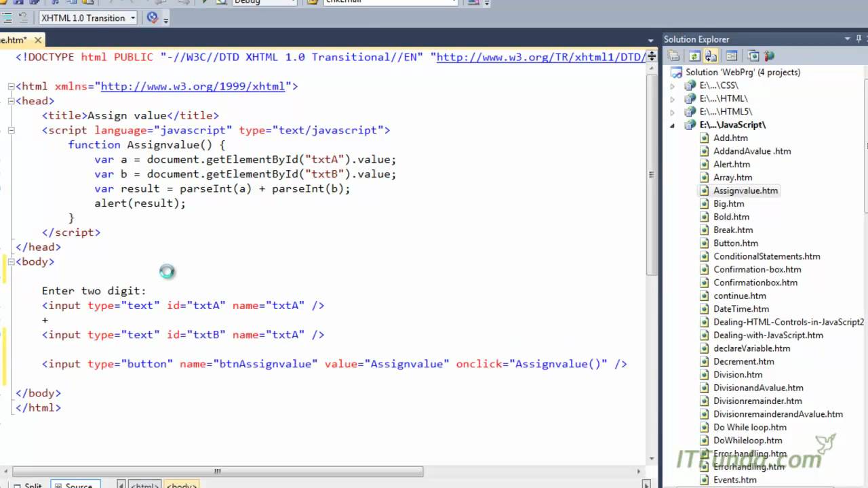This screenshot has height=488, width=868.
Task: Select Button.htm file
Action: point(736,243)
